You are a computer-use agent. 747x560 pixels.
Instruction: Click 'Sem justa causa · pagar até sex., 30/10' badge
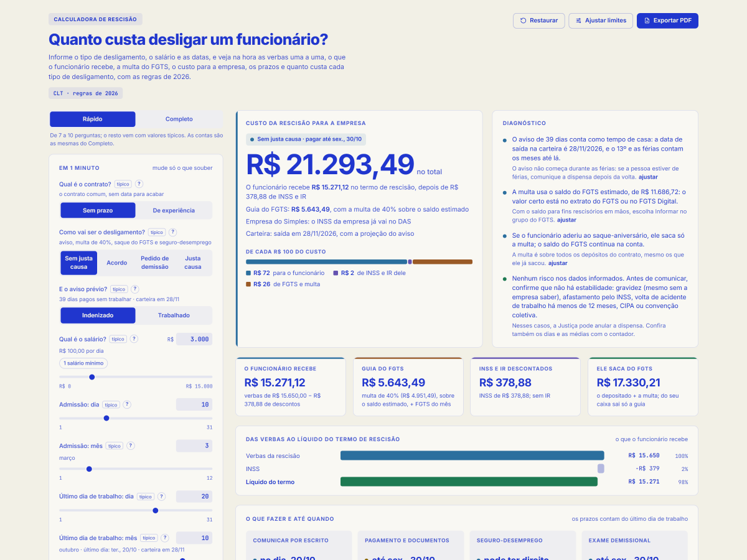click(x=306, y=139)
